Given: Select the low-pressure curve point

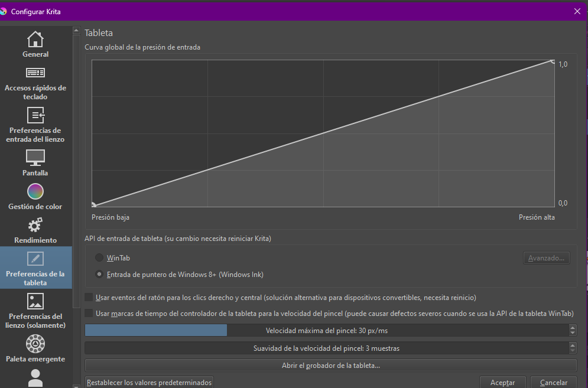Looking at the screenshot, I should [x=93, y=205].
